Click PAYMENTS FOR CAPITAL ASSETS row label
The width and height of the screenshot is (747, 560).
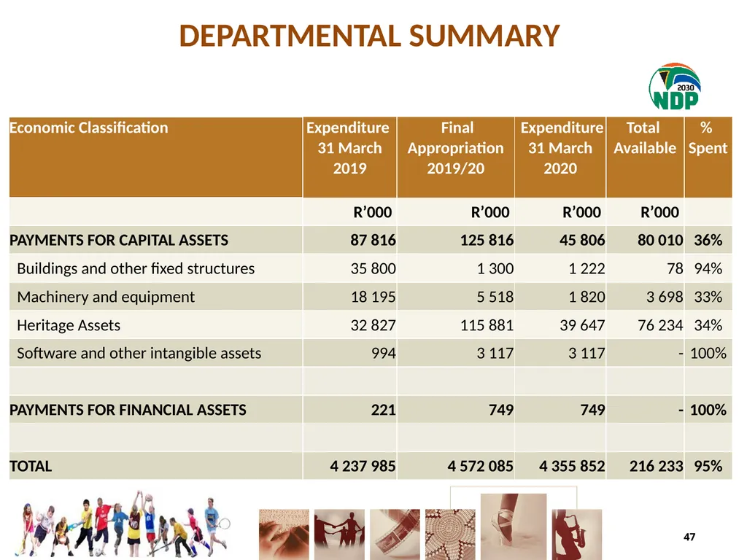[x=119, y=240]
